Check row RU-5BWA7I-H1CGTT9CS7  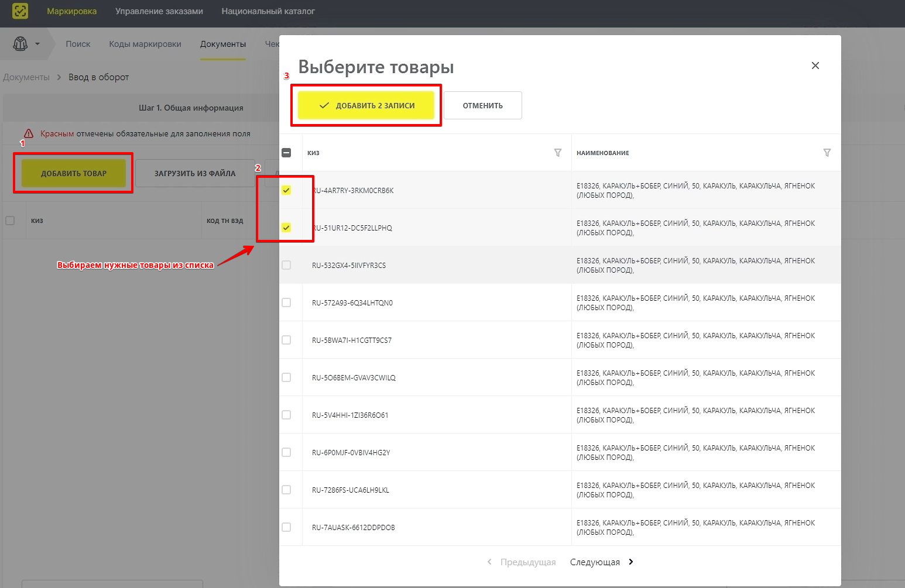pyautogui.click(x=286, y=340)
